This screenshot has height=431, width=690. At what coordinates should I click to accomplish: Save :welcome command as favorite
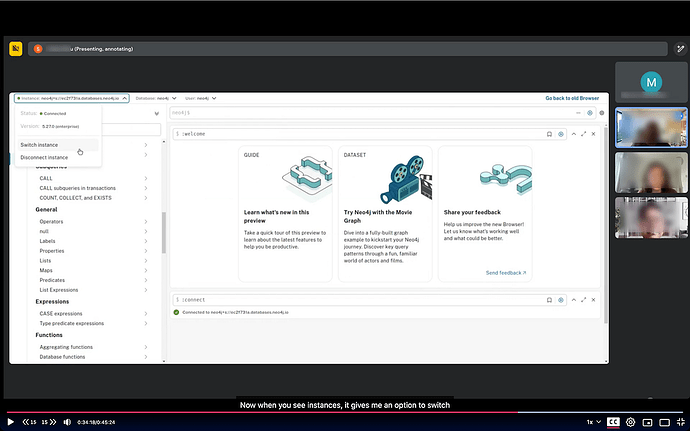point(549,134)
